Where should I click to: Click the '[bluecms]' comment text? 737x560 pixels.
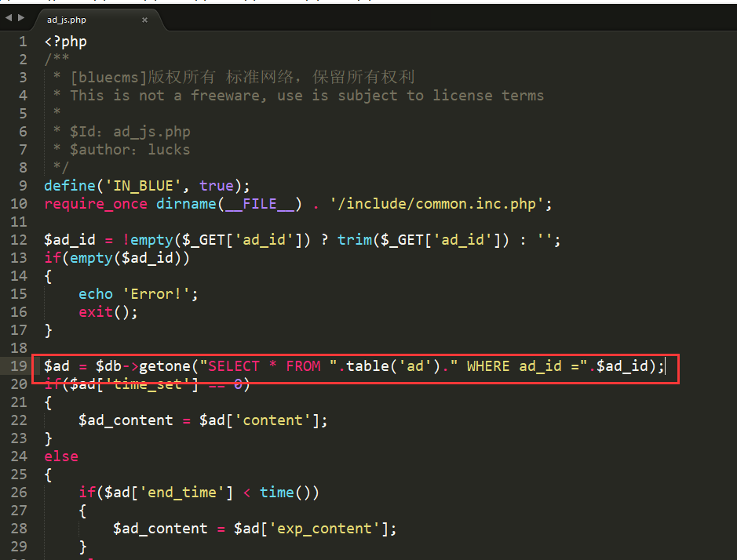(108, 78)
